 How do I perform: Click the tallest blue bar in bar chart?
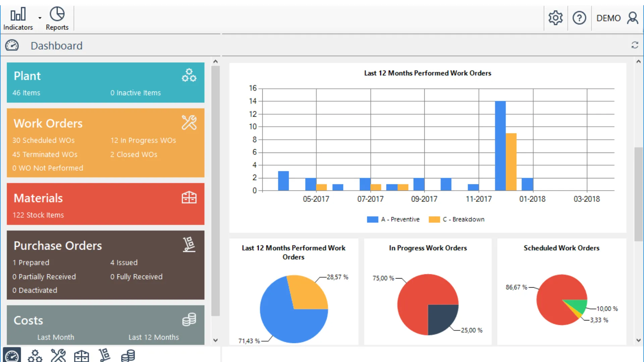pos(500,146)
